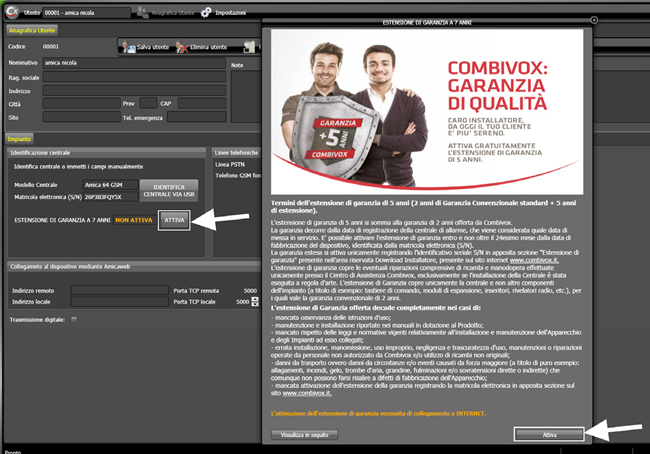
Task: Click the Identificazione centrale panel header
Action: (107, 153)
